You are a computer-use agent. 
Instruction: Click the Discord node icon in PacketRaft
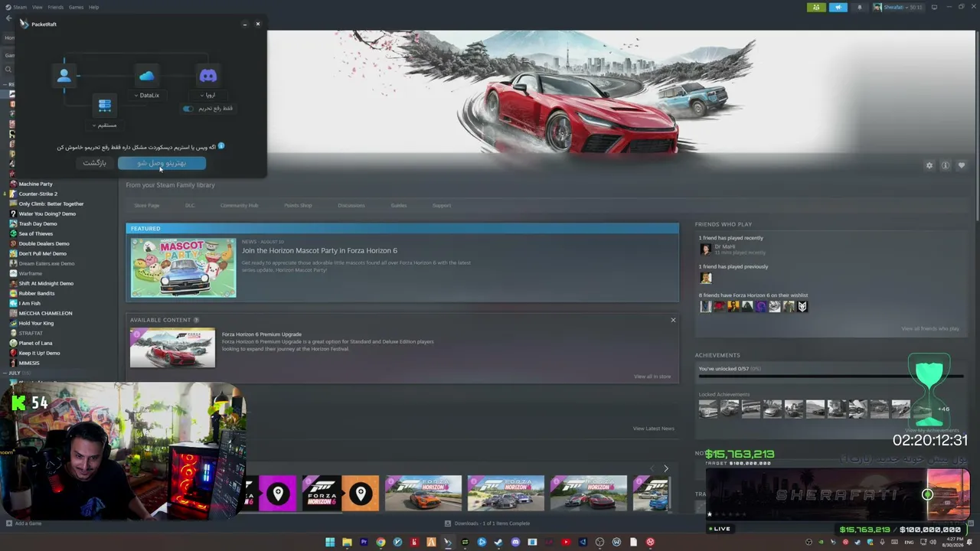pos(207,76)
